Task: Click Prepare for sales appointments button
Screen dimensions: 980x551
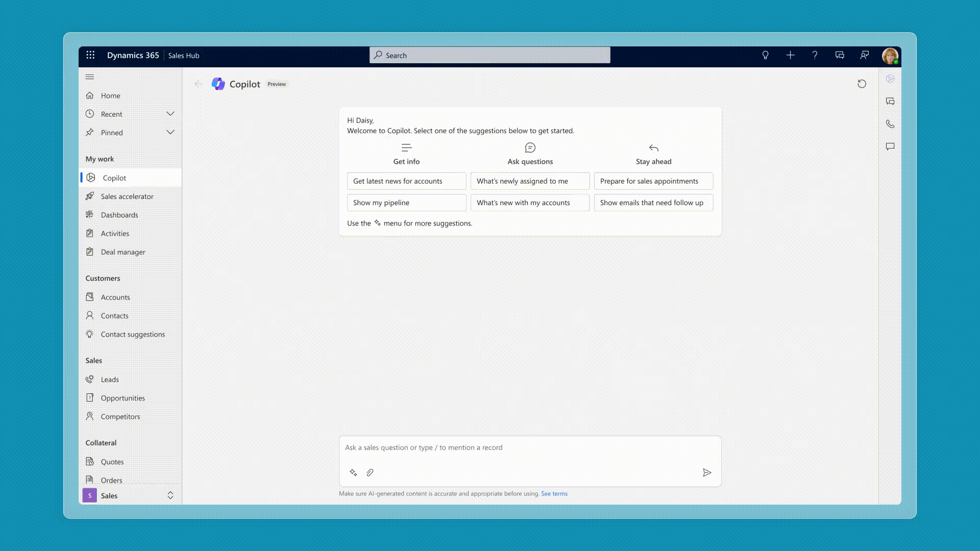Action: pyautogui.click(x=653, y=181)
